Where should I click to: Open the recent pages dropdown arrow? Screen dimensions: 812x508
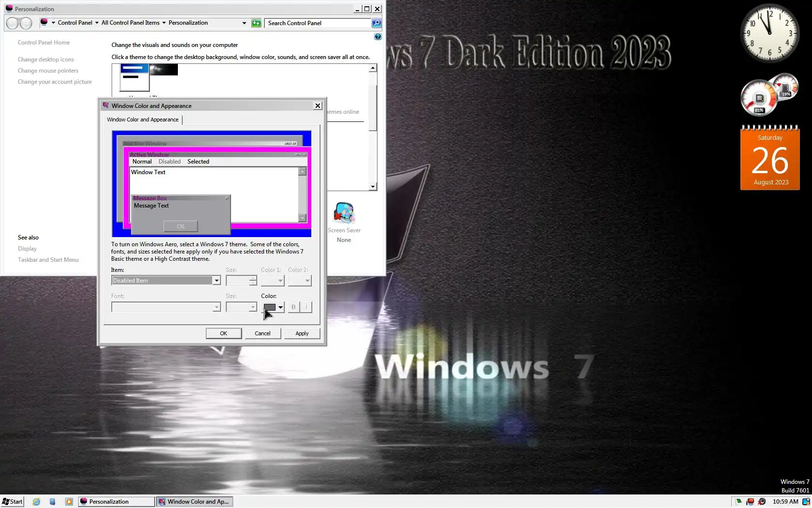pyautogui.click(x=53, y=23)
